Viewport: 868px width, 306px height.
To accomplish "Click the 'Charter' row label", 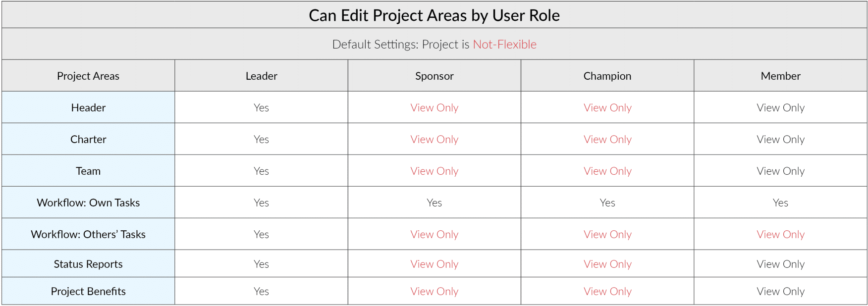I will click(x=88, y=139).
